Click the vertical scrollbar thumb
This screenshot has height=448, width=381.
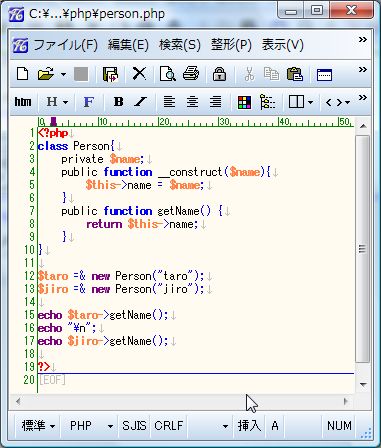363,249
